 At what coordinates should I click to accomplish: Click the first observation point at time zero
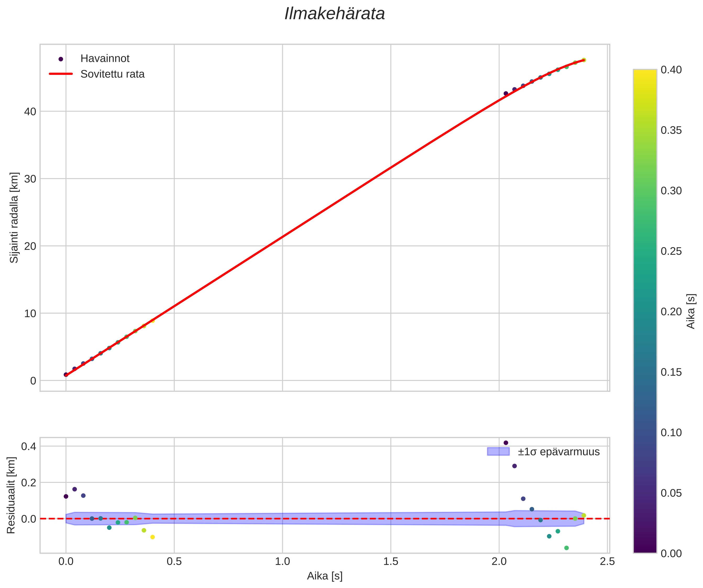[66, 375]
